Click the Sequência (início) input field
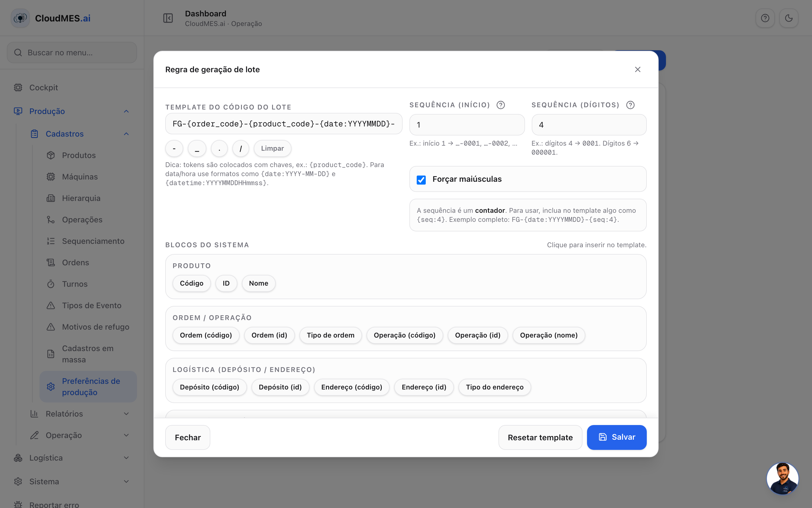The height and width of the screenshot is (508, 812). pos(467,125)
